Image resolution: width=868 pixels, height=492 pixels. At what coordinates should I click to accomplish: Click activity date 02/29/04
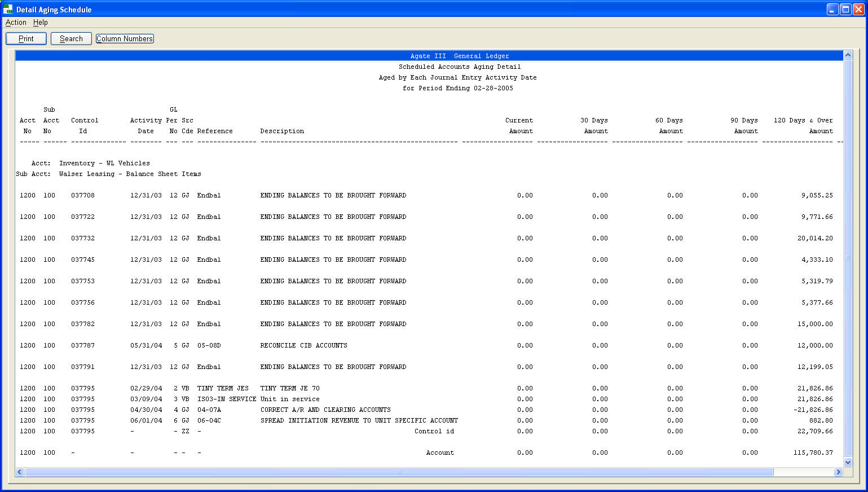(146, 388)
